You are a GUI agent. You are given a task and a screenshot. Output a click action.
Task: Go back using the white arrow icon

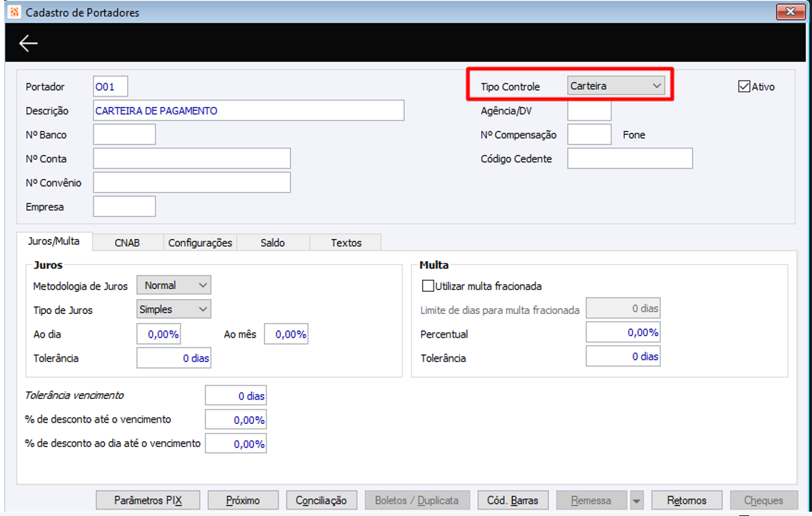[x=29, y=44]
